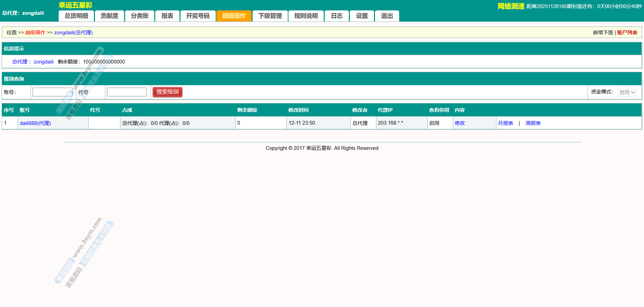Click the 账户列表 link
644x307 pixels.
[x=627, y=33]
